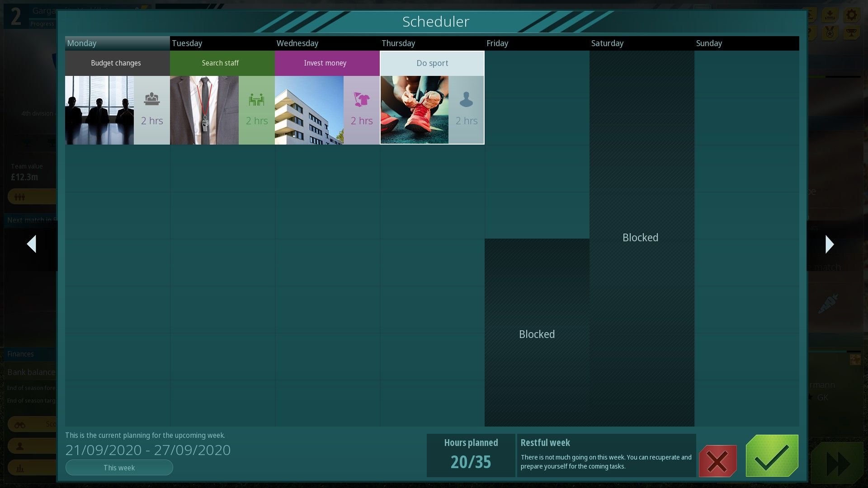This screenshot has width=868, height=488.
Task: Click the Search staff whistle thumbnail
Action: (204, 110)
